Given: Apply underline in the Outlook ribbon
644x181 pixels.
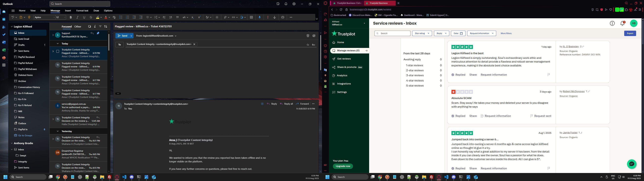Looking at the screenshot, I should tap(84, 17).
